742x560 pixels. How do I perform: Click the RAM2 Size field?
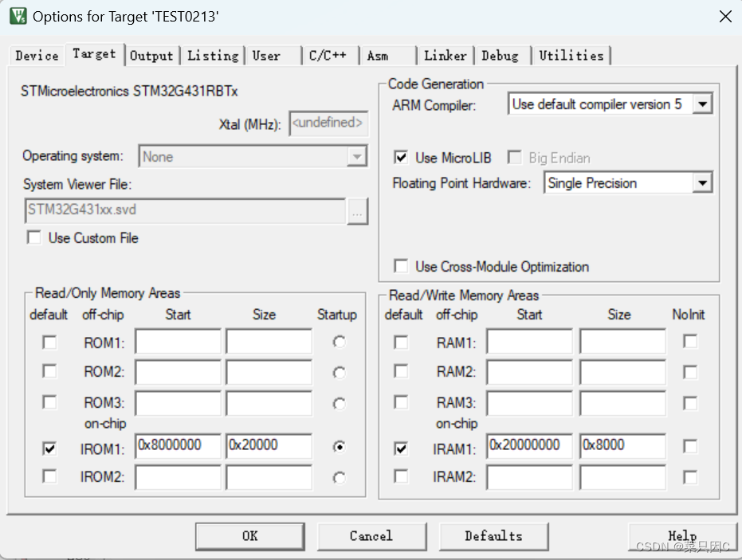622,372
